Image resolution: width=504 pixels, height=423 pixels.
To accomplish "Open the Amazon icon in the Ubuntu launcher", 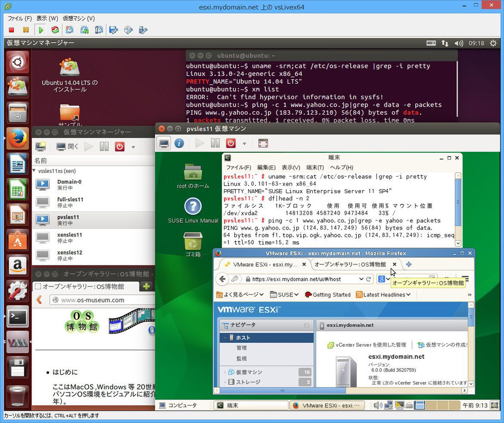I will click(x=18, y=265).
